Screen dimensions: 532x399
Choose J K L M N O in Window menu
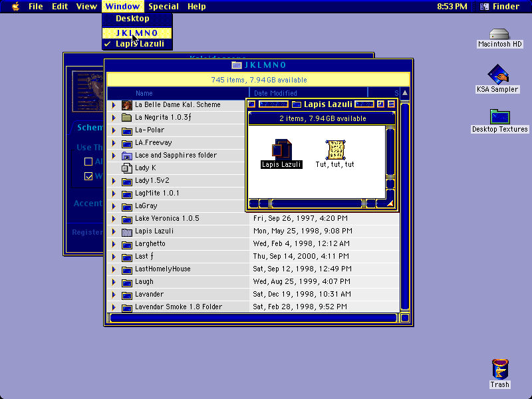(137, 33)
